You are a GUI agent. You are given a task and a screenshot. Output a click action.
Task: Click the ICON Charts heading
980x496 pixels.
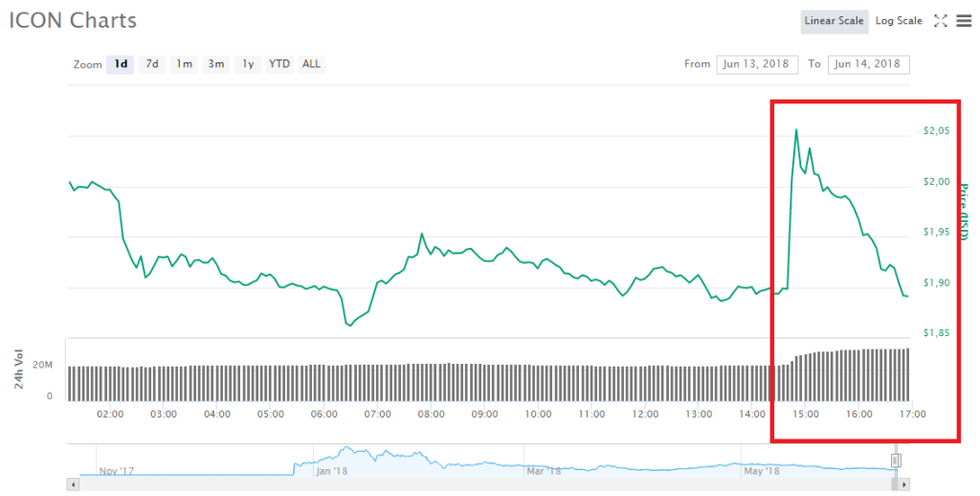[x=73, y=20]
